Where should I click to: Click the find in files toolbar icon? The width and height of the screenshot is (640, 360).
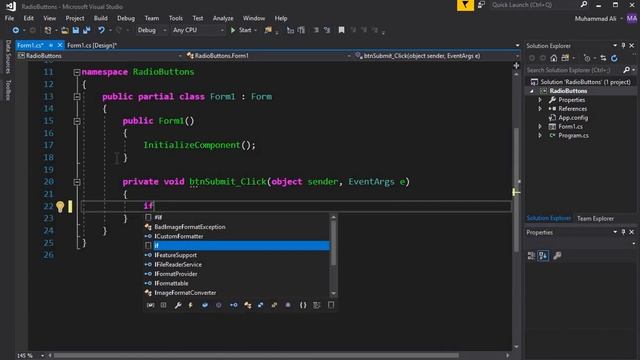coord(268,30)
